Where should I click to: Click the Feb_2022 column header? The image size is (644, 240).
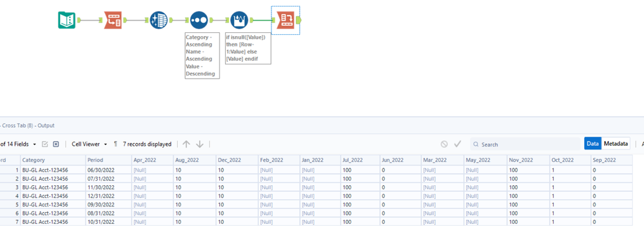[278, 160]
